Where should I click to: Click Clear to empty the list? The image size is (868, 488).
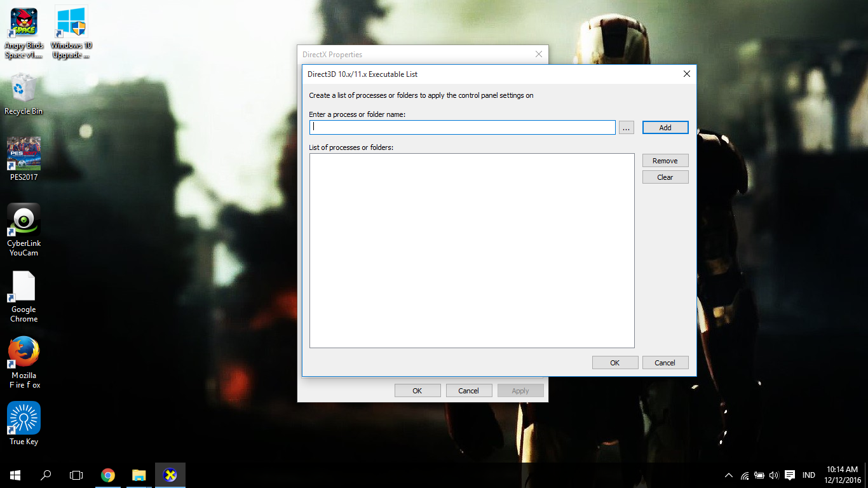(x=665, y=177)
